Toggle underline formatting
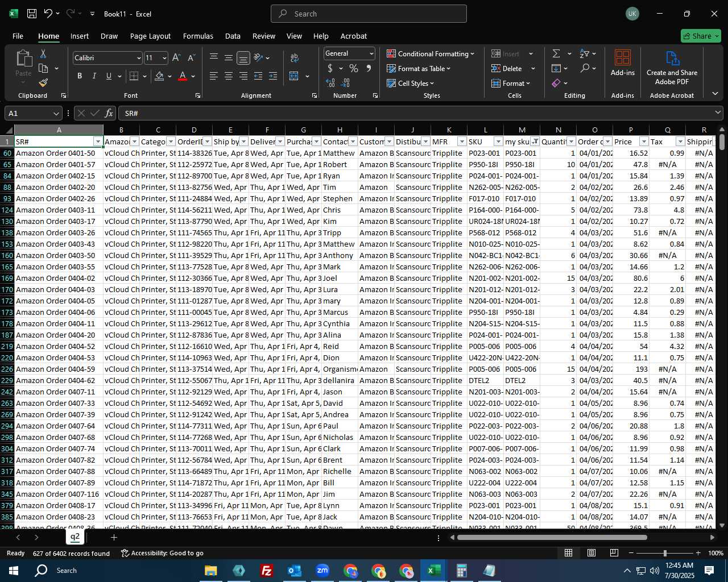 109,76
